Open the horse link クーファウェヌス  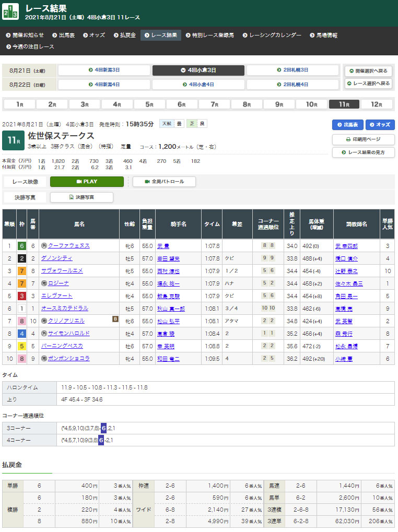[x=68, y=245]
